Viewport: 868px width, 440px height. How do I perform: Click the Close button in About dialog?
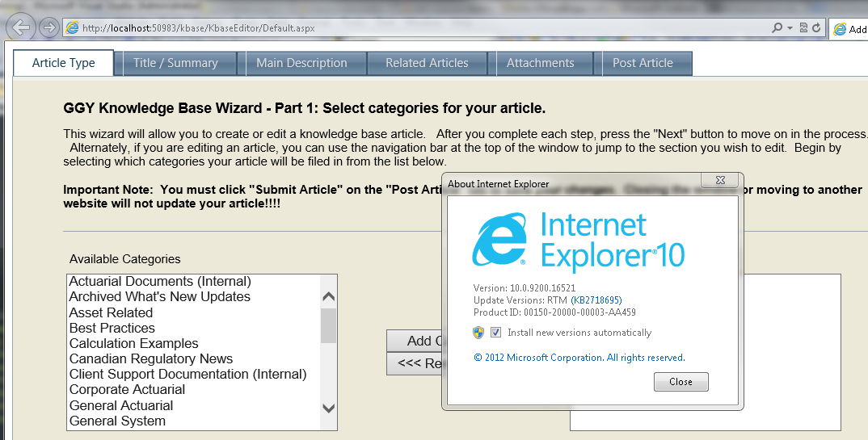tap(680, 382)
